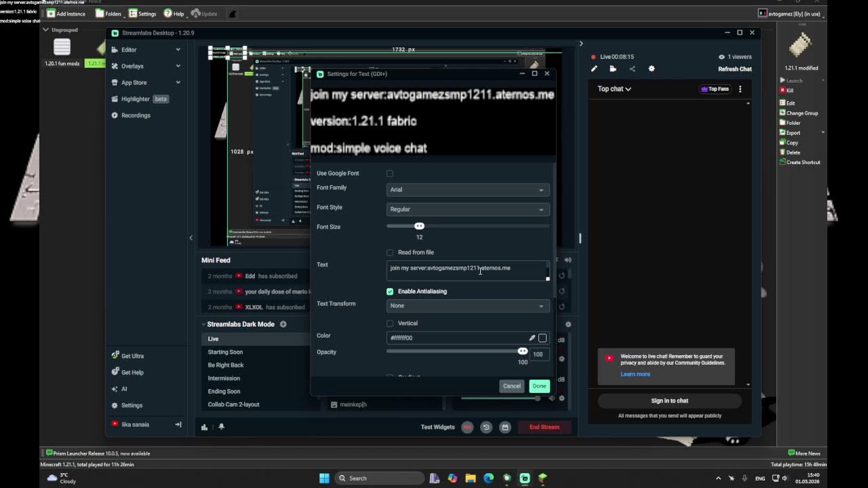Open Help menu in Prism Launcher toolbar
This screenshot has width=868, height=488.
pyautogui.click(x=174, y=14)
